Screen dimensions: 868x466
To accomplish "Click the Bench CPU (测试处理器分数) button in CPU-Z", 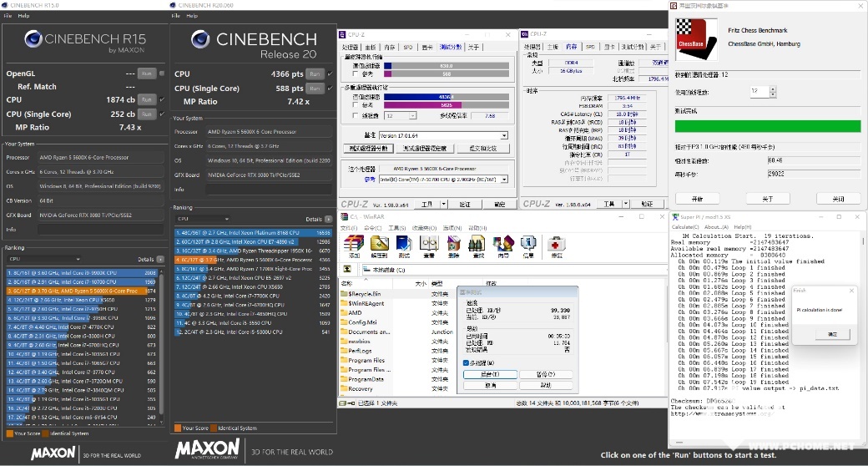I will click(x=369, y=149).
